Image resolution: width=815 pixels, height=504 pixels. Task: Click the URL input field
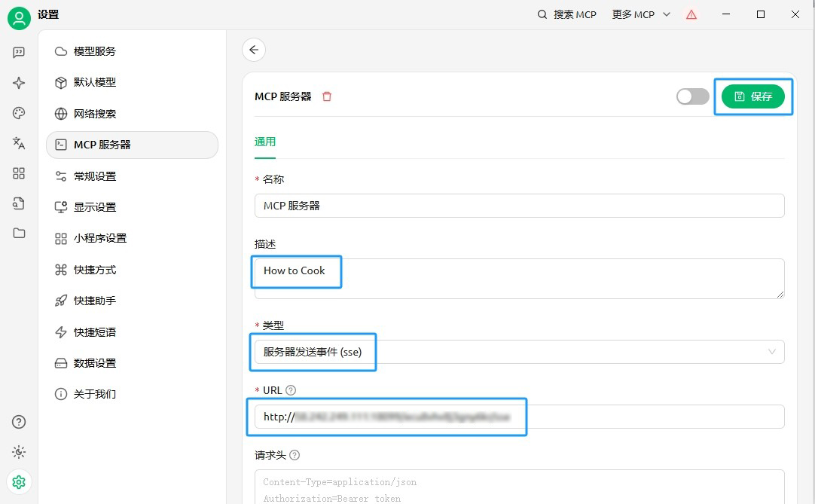tap(519, 417)
